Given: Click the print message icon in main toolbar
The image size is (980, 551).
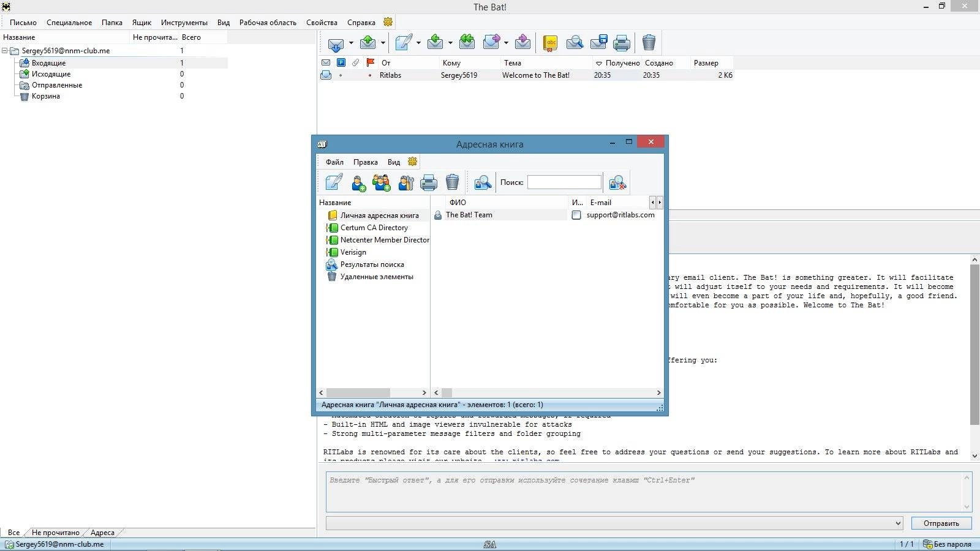Looking at the screenshot, I should (x=622, y=43).
